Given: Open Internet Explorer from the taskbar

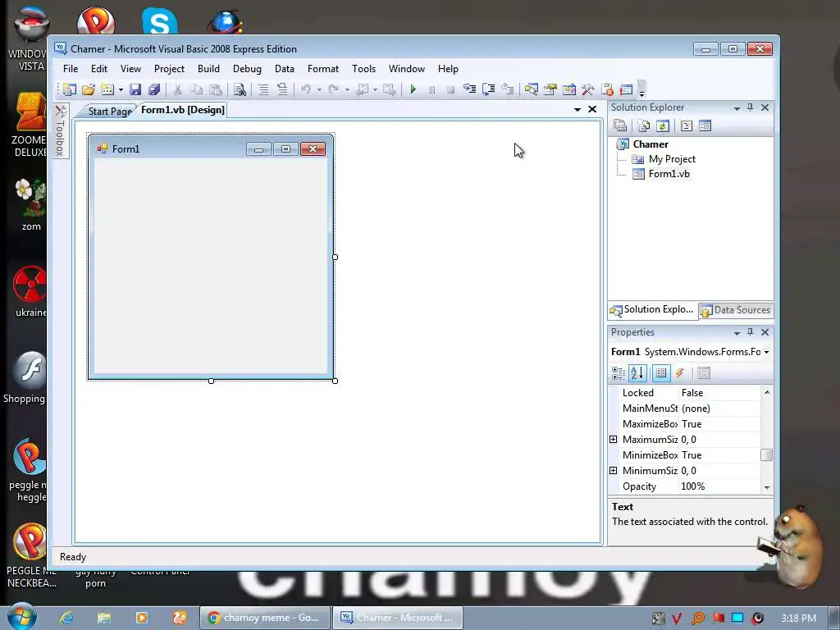Looking at the screenshot, I should [x=66, y=618].
